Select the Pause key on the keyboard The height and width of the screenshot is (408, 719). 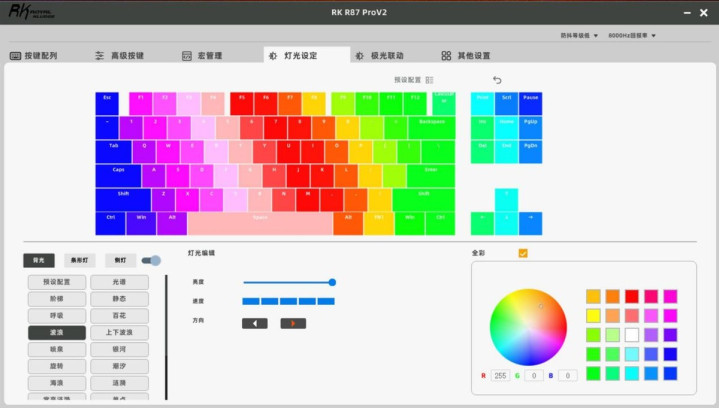531,104
